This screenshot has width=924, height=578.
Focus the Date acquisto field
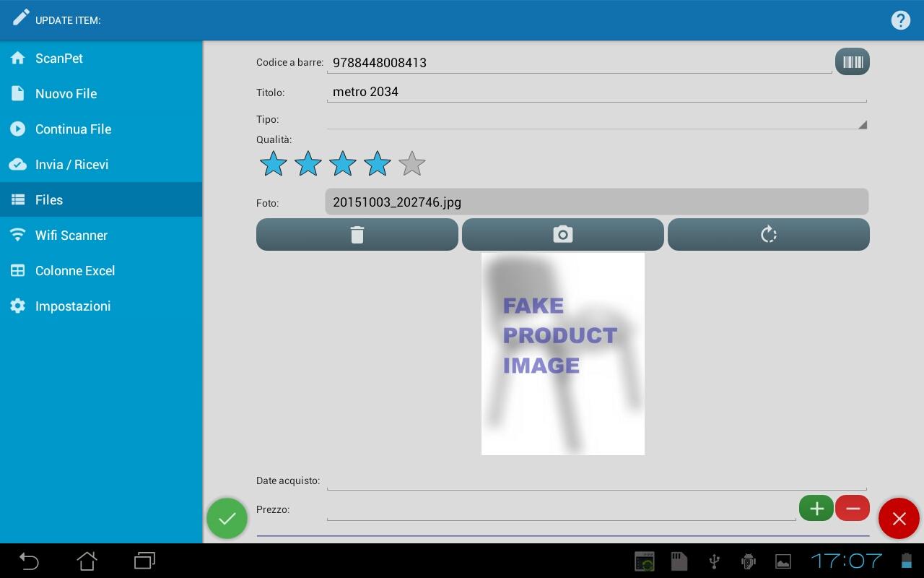(596, 480)
